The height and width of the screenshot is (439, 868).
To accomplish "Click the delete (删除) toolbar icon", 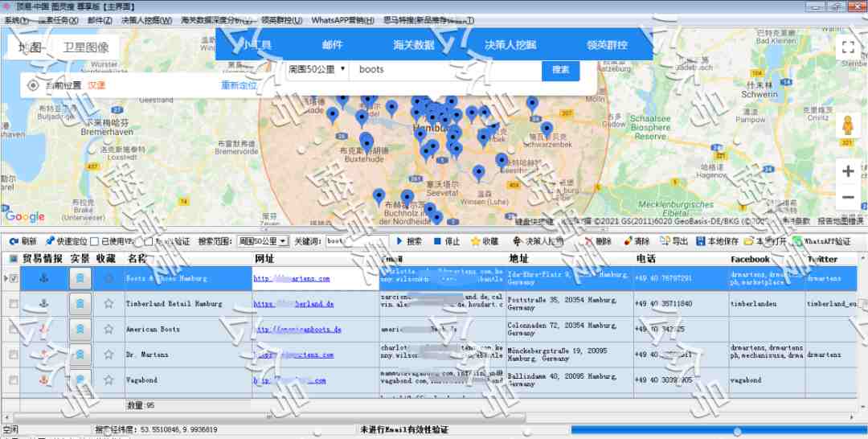I will tap(589, 241).
